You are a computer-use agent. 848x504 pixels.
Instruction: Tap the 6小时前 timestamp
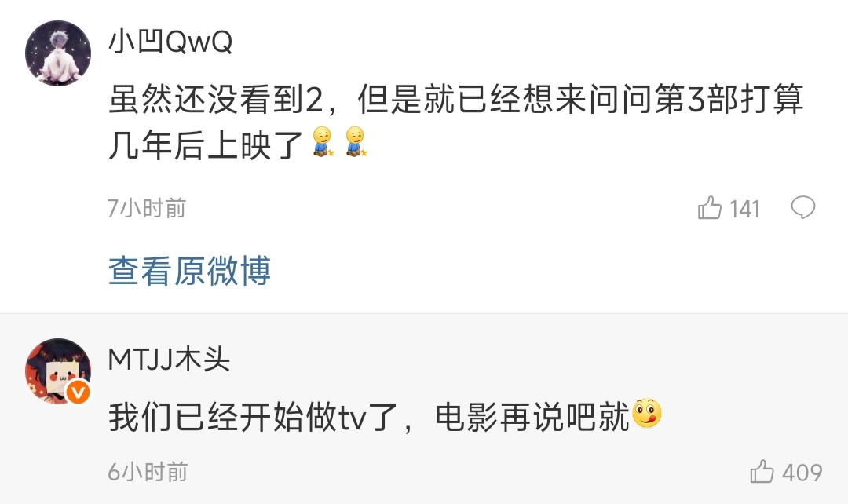(148, 472)
